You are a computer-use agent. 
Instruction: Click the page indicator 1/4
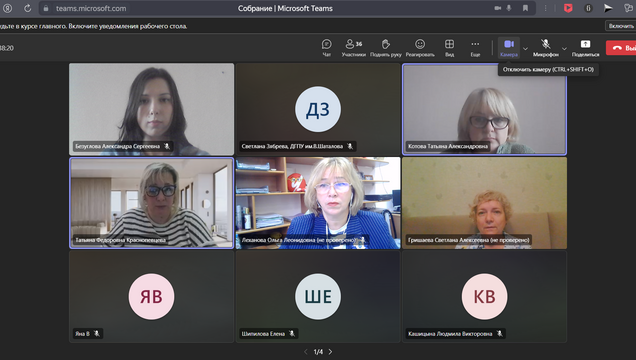318,352
